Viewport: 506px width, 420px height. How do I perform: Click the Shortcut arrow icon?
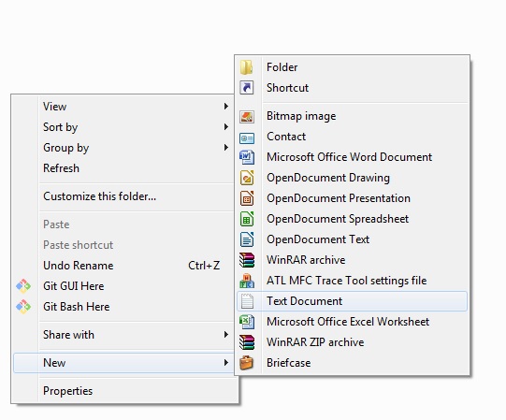pyautogui.click(x=247, y=88)
